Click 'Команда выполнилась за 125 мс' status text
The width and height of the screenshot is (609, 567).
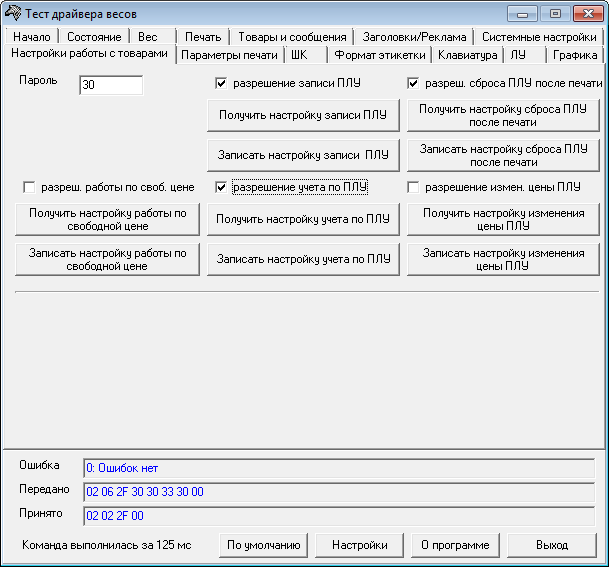[107, 545]
